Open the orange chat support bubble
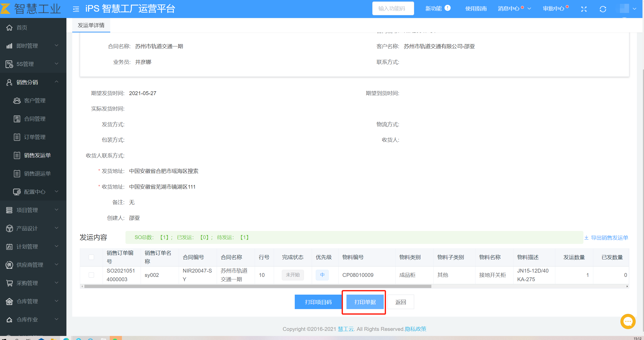The image size is (644, 340). pyautogui.click(x=628, y=321)
